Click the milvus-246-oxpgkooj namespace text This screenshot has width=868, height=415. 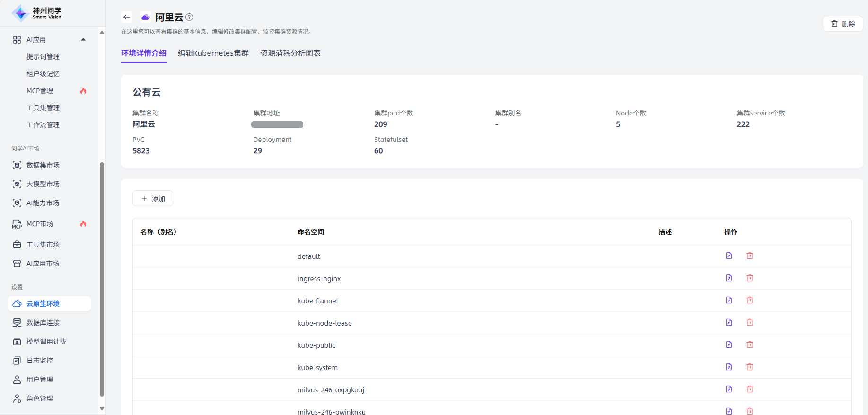pyautogui.click(x=331, y=390)
